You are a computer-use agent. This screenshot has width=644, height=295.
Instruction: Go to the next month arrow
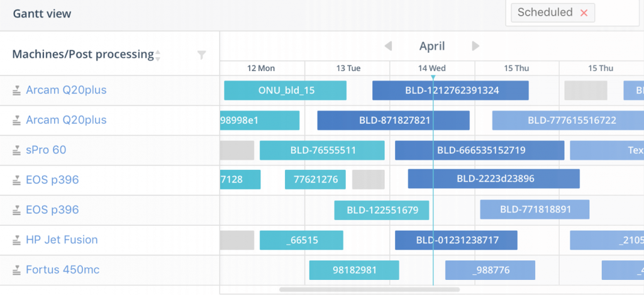475,46
